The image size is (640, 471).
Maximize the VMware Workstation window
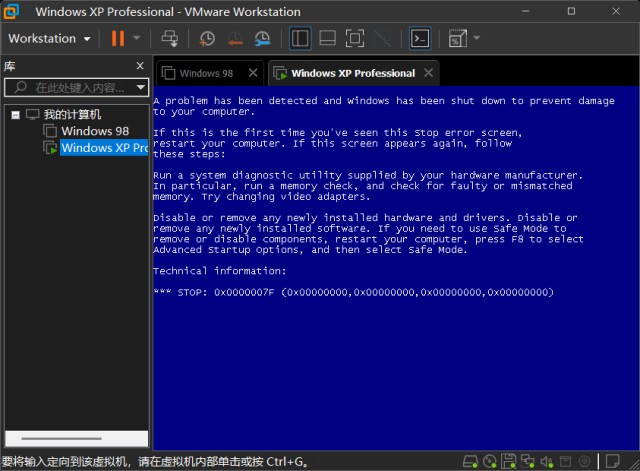coord(571,11)
